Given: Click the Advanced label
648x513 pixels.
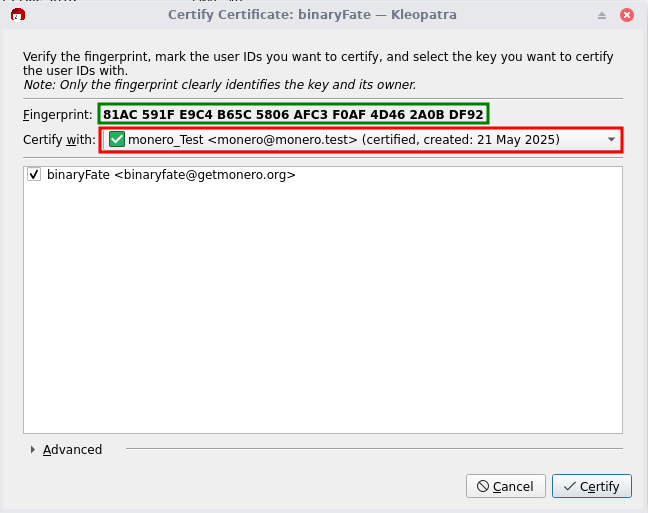Looking at the screenshot, I should pyautogui.click(x=72, y=449).
